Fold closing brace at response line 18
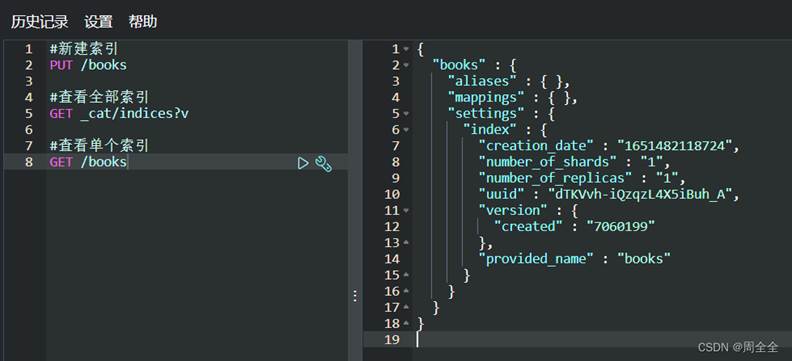The image size is (792, 361). (406, 324)
